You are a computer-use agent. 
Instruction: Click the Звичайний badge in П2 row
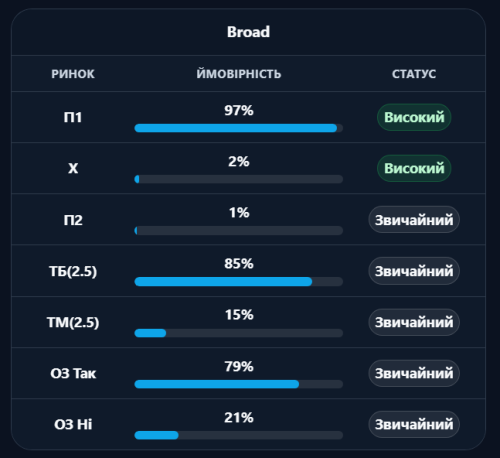click(414, 220)
